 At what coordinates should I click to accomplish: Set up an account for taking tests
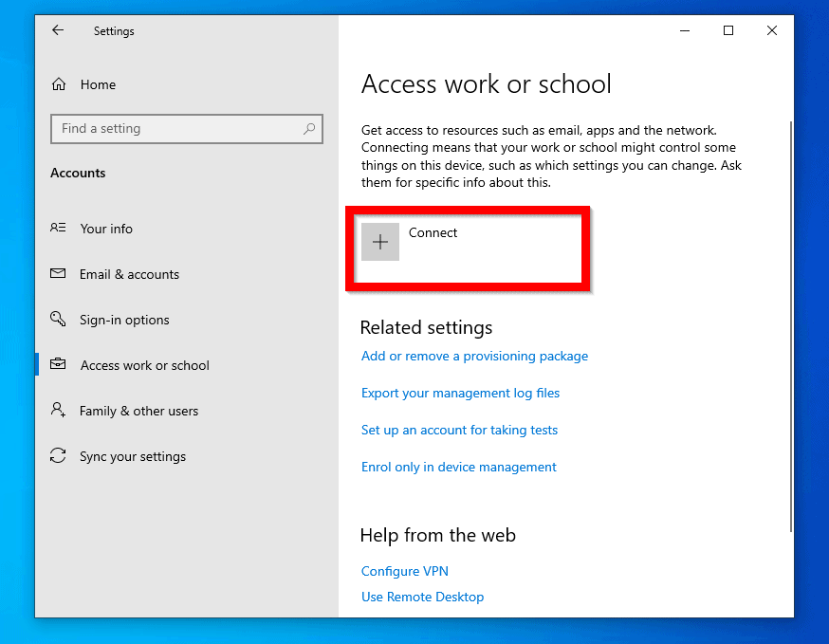459,430
